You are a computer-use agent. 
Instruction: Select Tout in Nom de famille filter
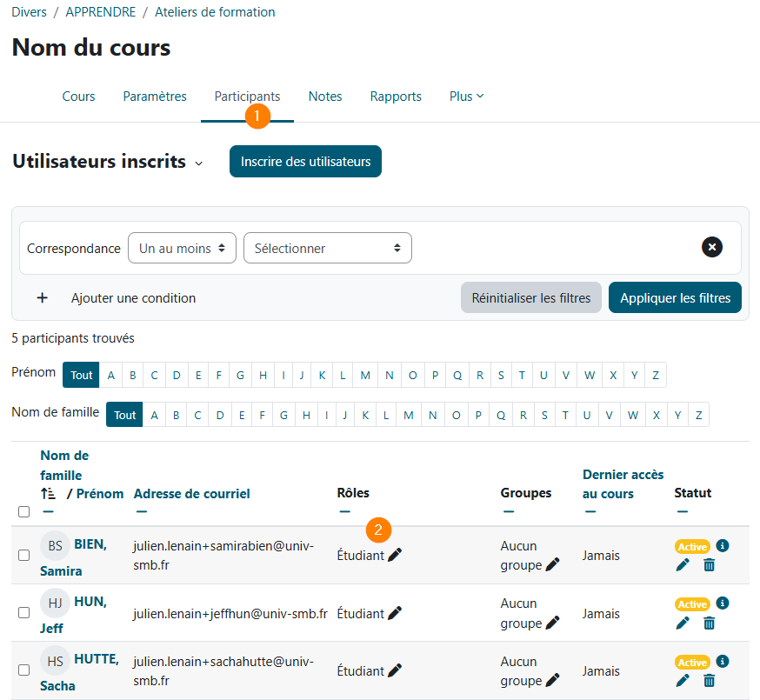click(x=124, y=415)
